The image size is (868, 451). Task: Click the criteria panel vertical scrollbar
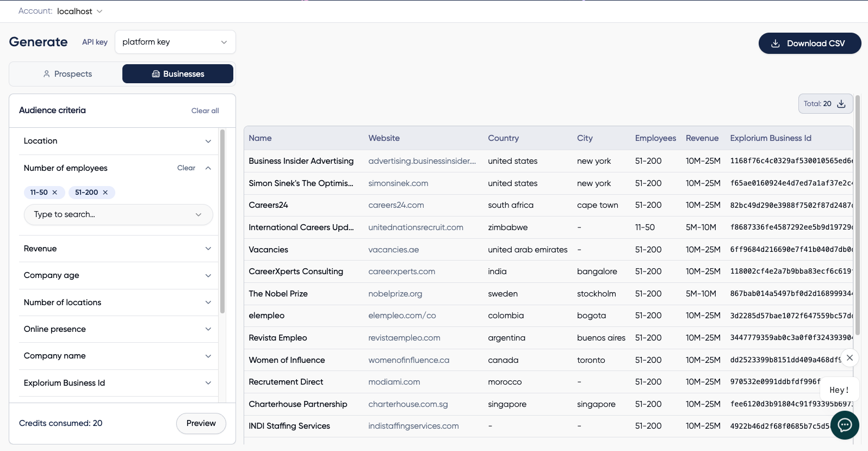pyautogui.click(x=222, y=221)
